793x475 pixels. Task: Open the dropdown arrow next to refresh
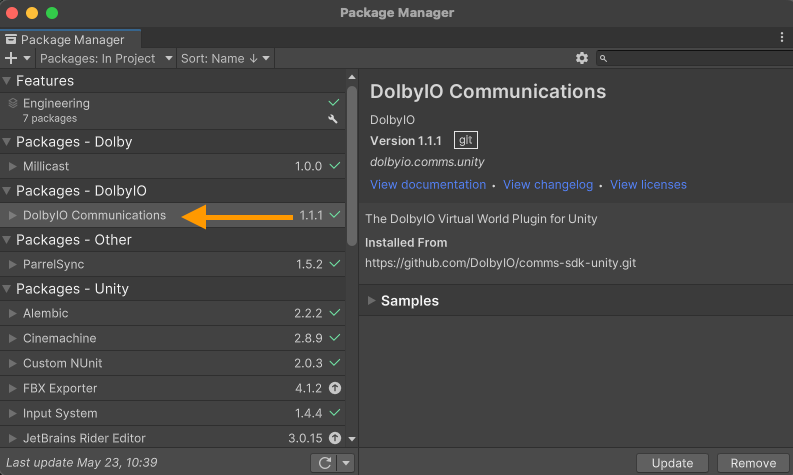point(346,462)
